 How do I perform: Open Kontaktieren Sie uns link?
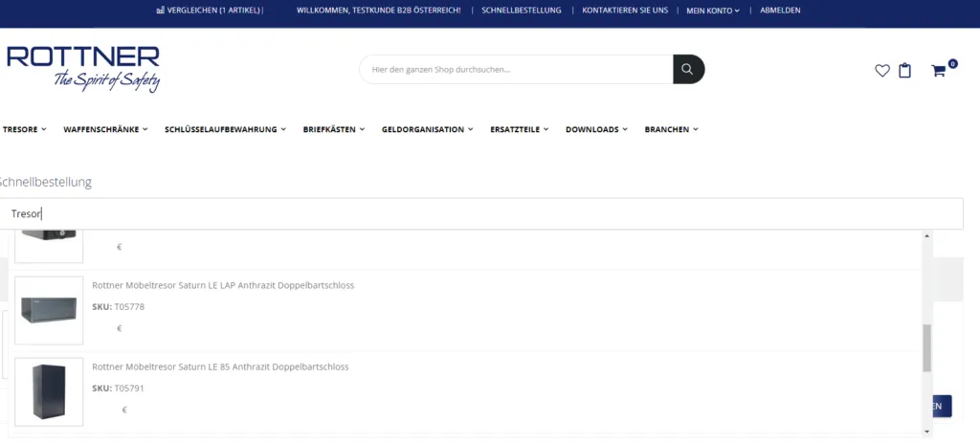pyautogui.click(x=625, y=11)
